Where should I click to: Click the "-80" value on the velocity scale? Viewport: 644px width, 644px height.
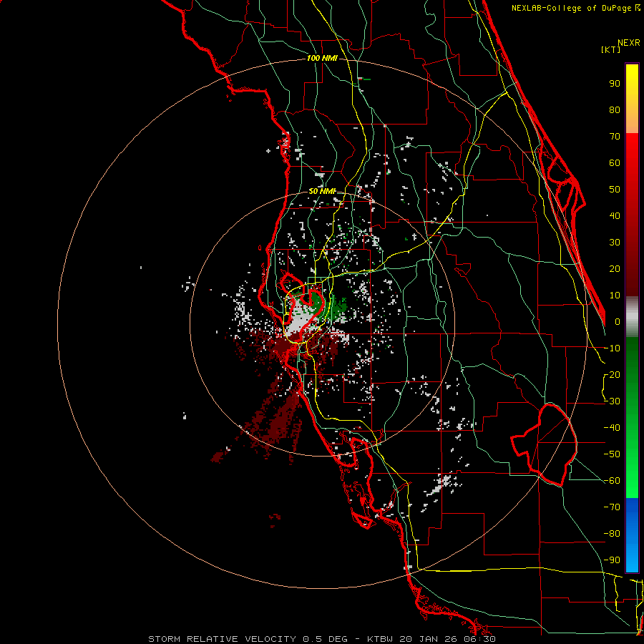coord(612,534)
